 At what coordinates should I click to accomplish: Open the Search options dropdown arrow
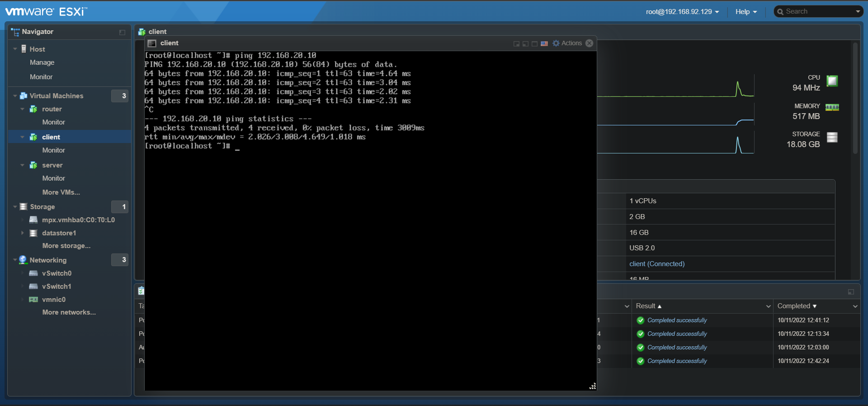(x=858, y=12)
